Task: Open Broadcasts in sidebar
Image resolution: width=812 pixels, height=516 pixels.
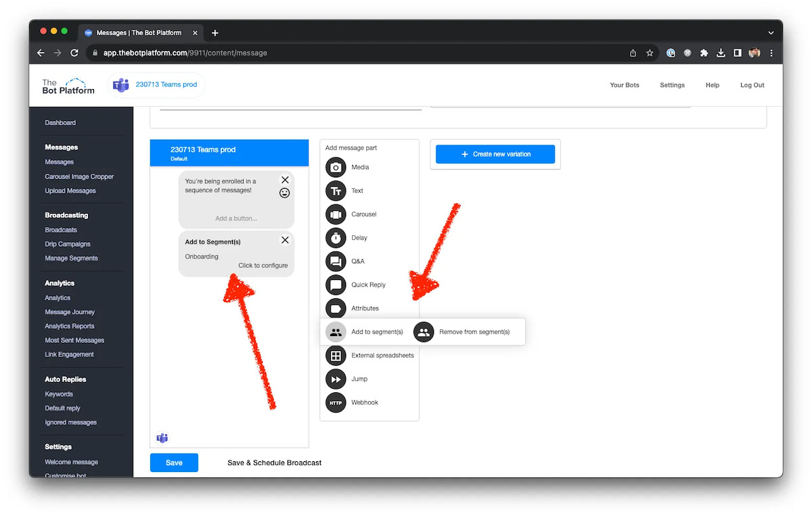Action: click(61, 230)
